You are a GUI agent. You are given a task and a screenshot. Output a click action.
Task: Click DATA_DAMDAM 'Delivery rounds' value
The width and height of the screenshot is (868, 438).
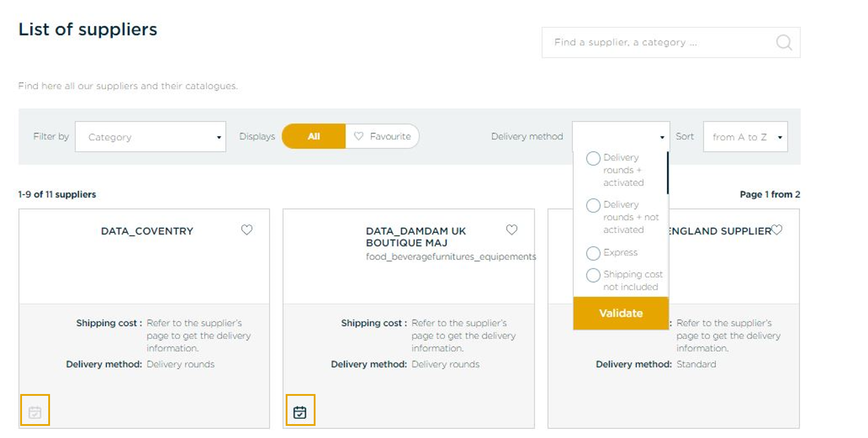[445, 364]
